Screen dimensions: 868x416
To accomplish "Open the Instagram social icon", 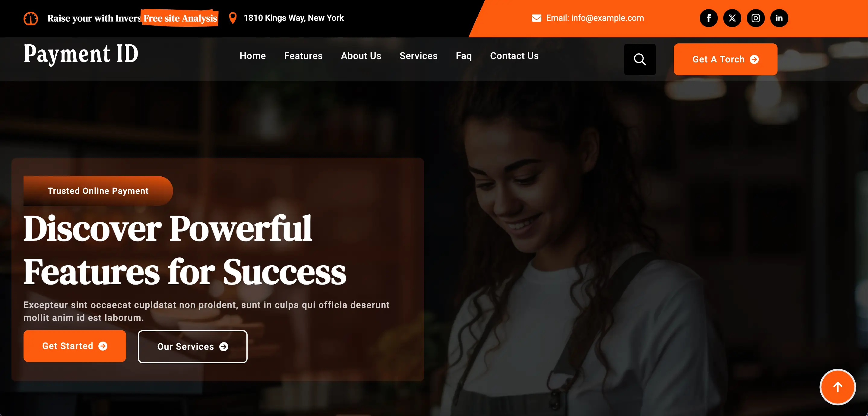I will coord(756,18).
